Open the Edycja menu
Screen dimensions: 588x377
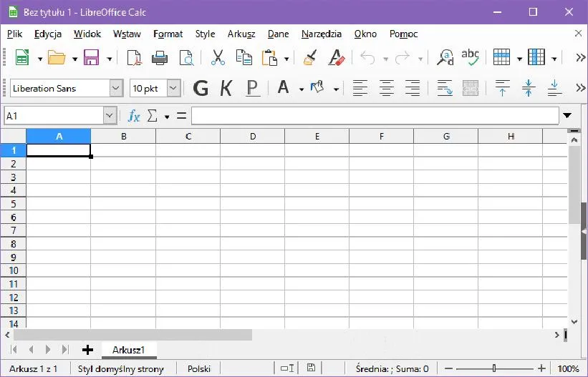[x=47, y=34]
